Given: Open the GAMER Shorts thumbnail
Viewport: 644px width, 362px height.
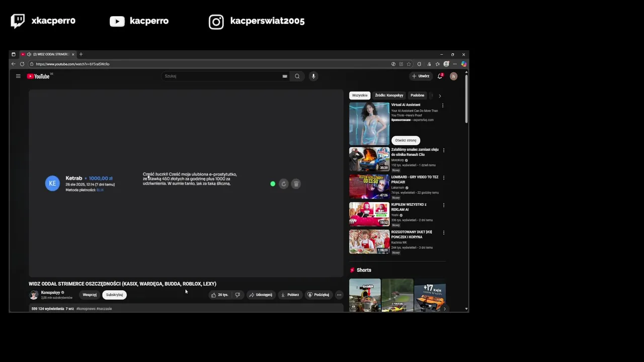Looking at the screenshot, I should [365, 295].
